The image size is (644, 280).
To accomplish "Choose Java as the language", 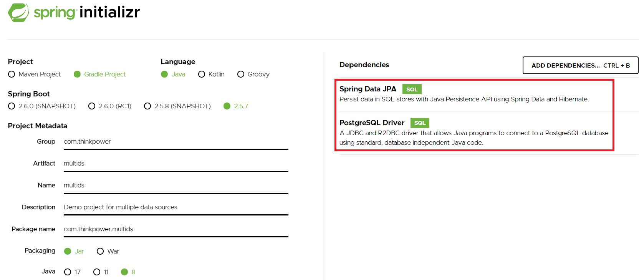I will point(164,74).
